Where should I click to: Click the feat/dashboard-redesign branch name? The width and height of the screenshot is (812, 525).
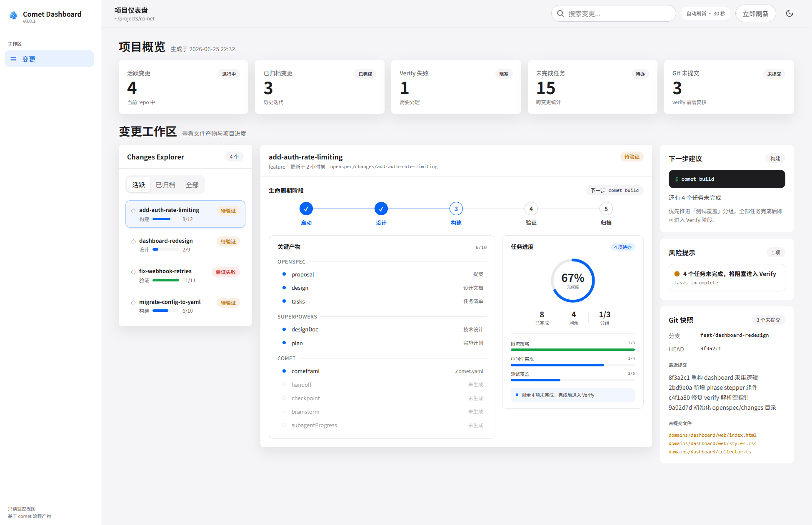tap(734, 335)
